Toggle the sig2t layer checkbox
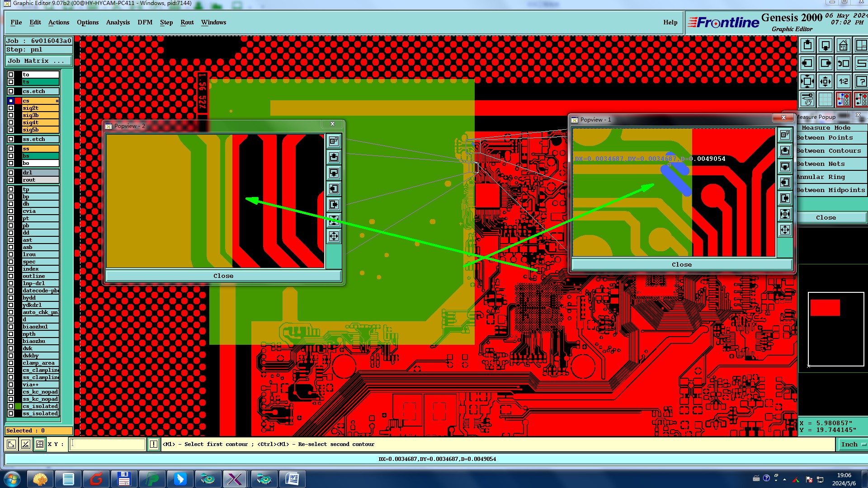This screenshot has width=868, height=488. tap(11, 108)
